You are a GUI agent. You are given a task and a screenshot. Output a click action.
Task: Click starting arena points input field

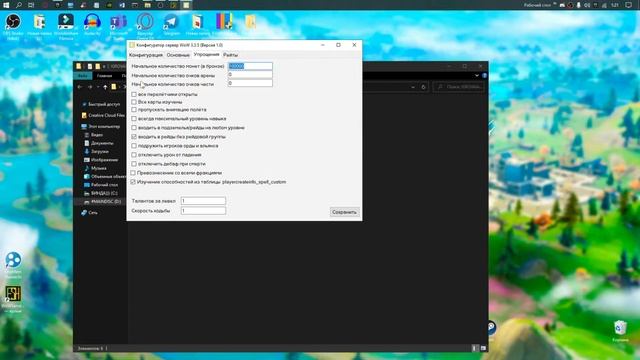(250, 75)
